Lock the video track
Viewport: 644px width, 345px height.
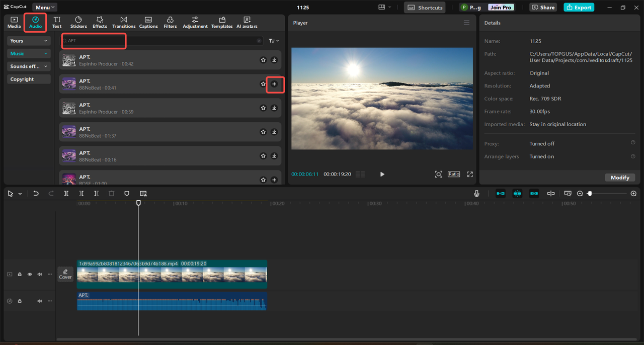pyautogui.click(x=20, y=274)
